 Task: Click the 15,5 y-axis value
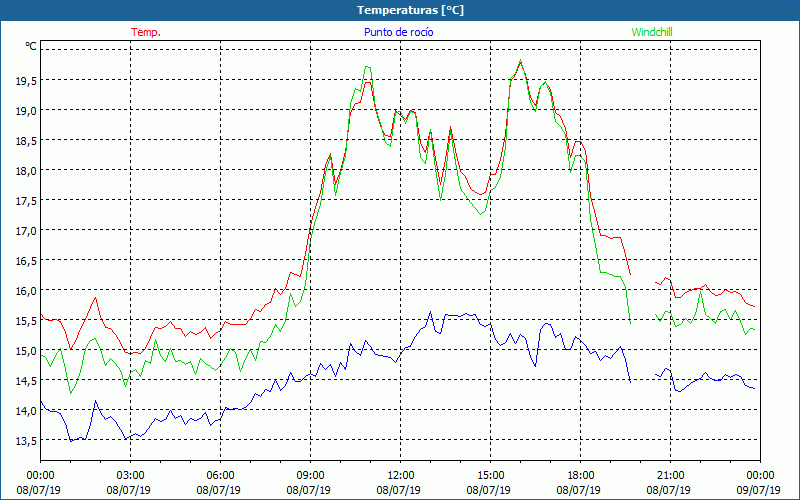(26, 321)
